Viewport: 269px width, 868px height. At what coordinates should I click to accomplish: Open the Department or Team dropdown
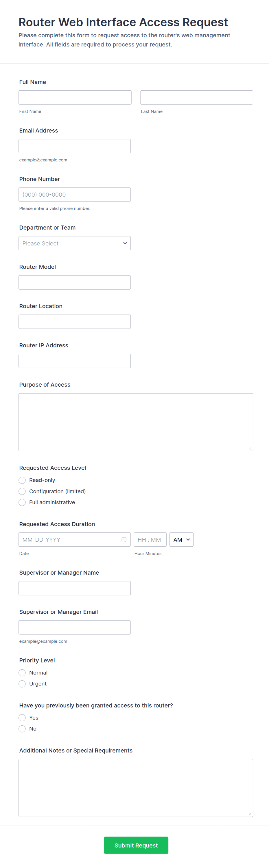click(75, 243)
